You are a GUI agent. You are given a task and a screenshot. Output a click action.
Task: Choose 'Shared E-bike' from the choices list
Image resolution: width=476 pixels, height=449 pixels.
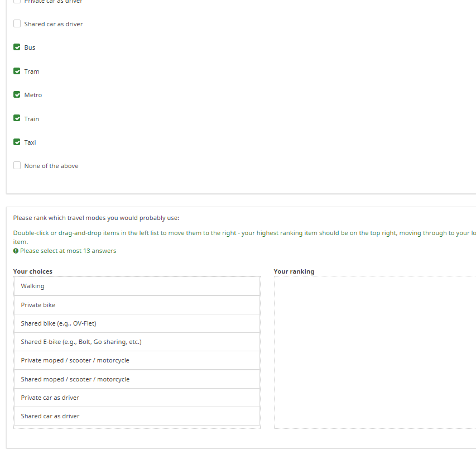[x=137, y=342]
